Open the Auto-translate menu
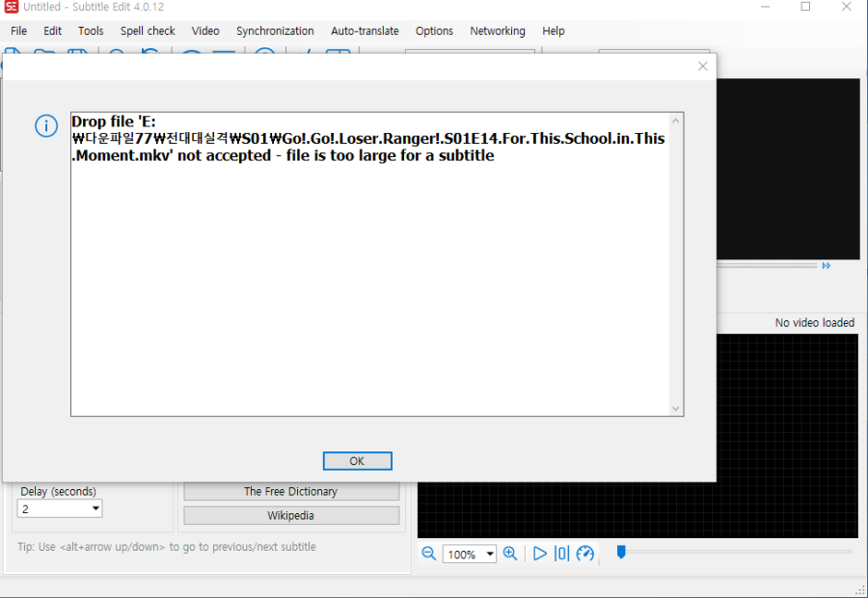Viewport: 868px width, 598px height. [x=365, y=31]
